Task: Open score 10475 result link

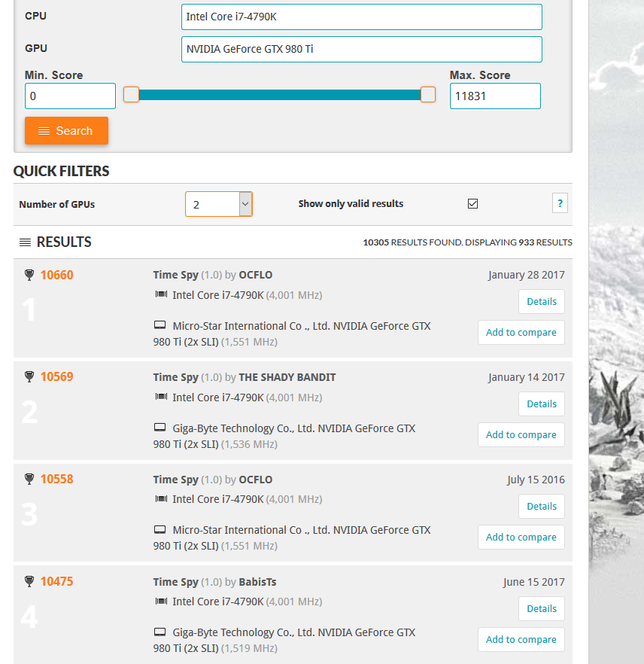Action: tap(56, 581)
